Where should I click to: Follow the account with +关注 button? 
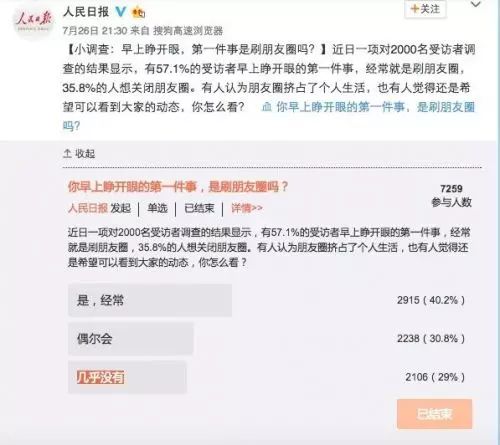[425, 9]
